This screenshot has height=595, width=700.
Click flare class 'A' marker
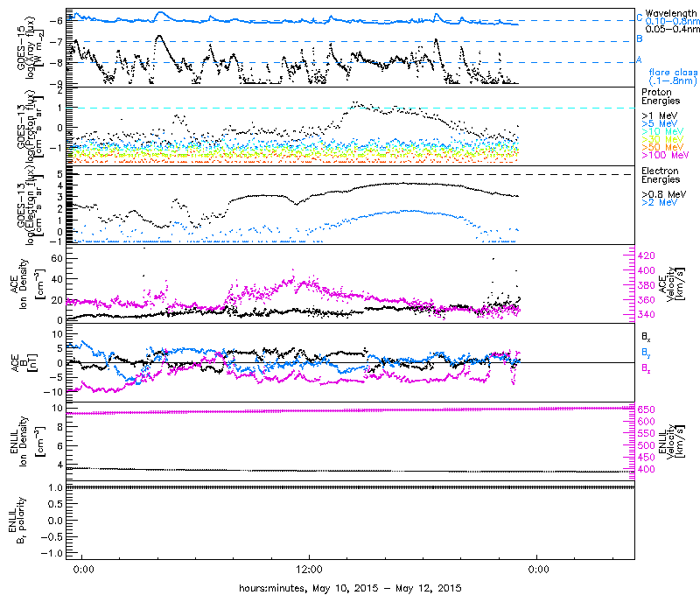click(x=639, y=59)
